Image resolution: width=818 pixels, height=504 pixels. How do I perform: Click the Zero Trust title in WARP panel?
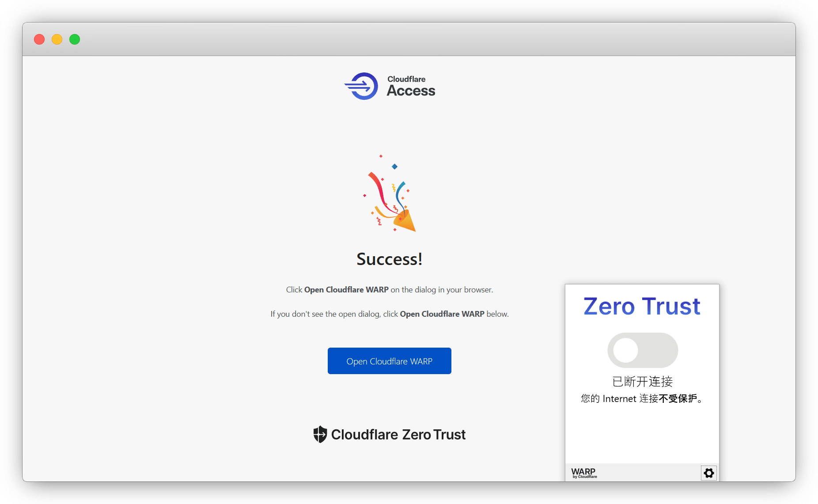pyautogui.click(x=642, y=306)
